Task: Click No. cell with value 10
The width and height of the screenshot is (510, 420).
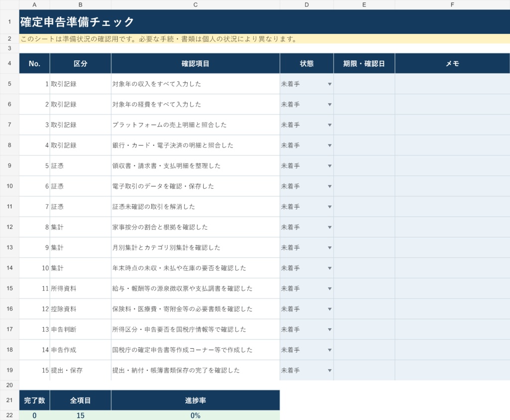Action: click(x=34, y=268)
